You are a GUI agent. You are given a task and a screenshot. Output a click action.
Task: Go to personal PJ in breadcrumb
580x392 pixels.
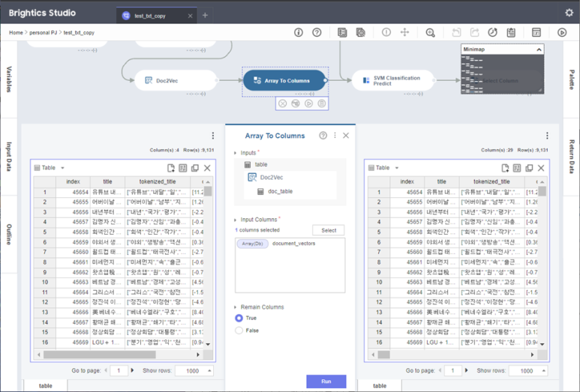point(44,32)
